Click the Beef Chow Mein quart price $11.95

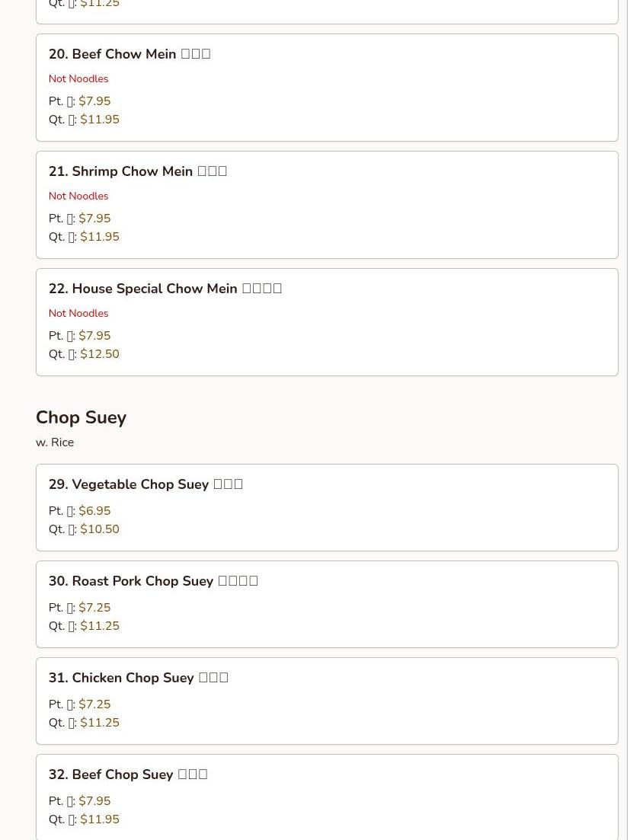pyautogui.click(x=100, y=120)
